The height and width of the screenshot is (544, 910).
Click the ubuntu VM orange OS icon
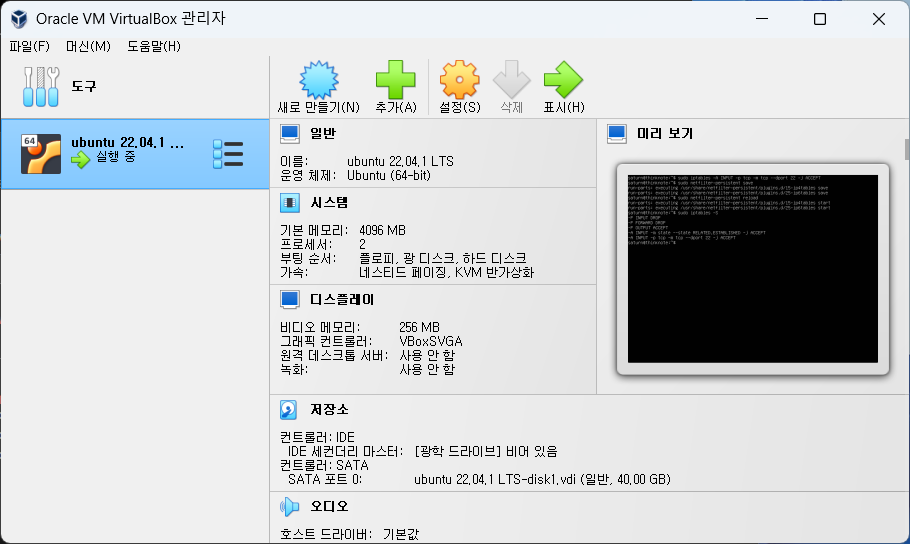point(41,154)
